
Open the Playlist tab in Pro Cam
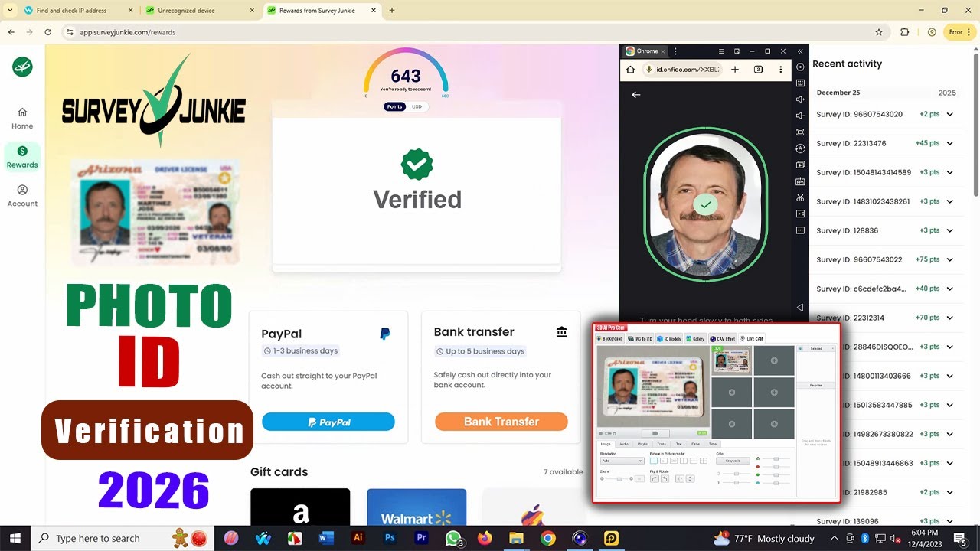[x=642, y=444]
